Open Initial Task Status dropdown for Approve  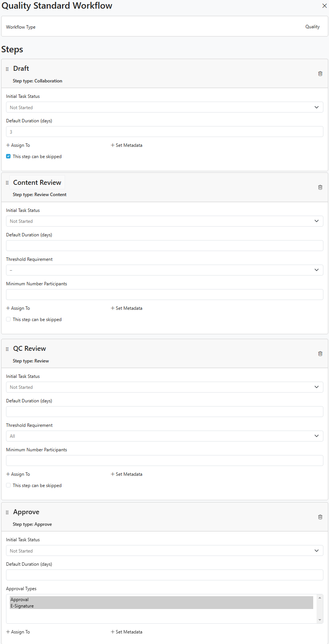click(165, 550)
